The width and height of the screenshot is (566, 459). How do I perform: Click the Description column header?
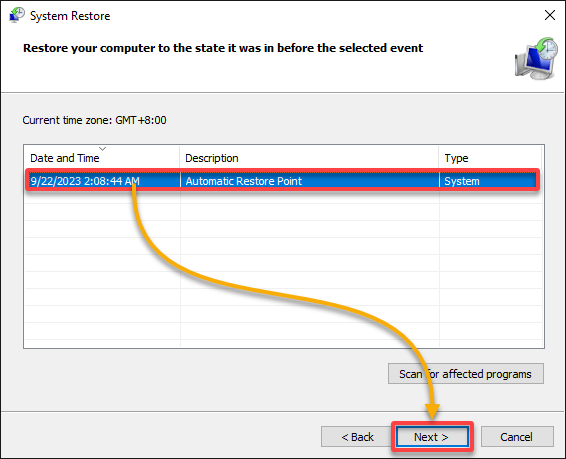tap(309, 158)
